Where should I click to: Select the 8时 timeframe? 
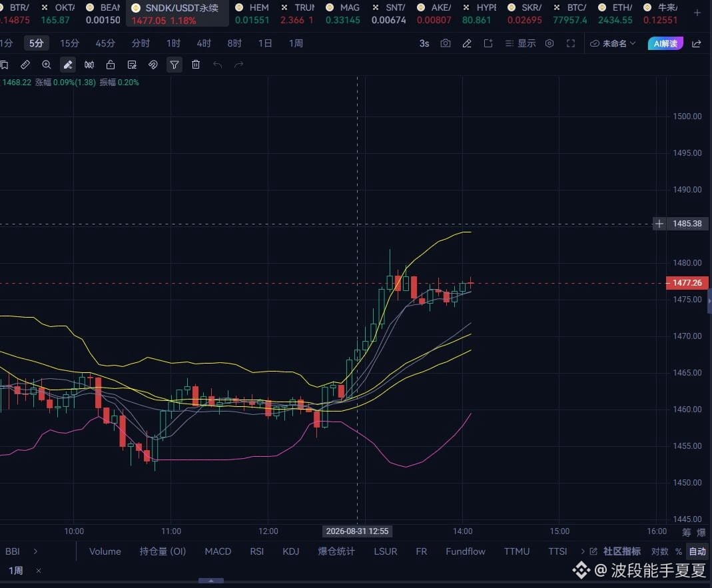234,43
